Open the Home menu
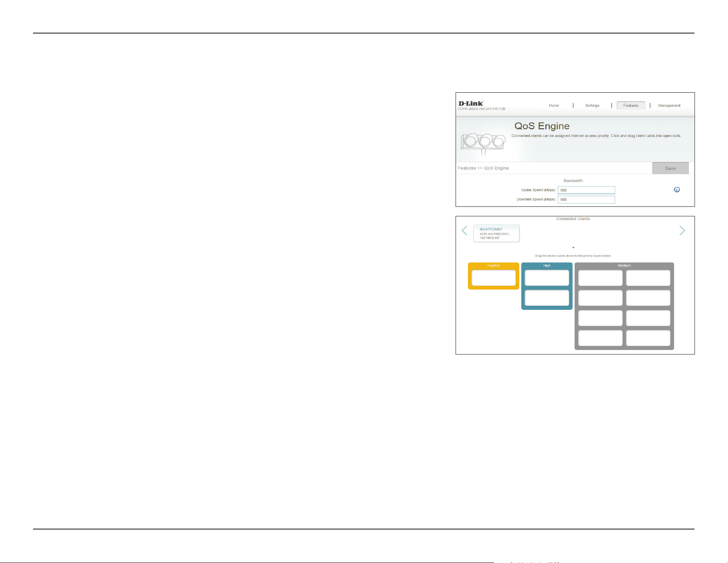 coord(554,105)
